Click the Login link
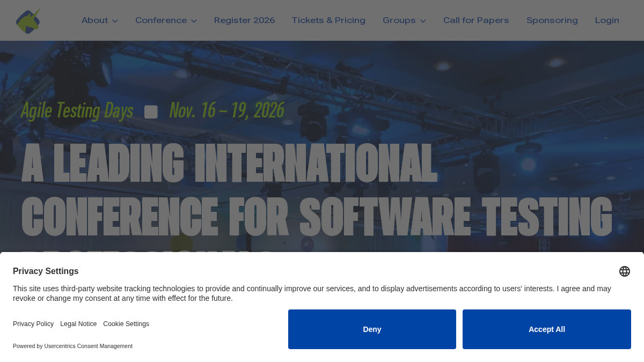Screen dimensions: 644x362 tap(607, 20)
